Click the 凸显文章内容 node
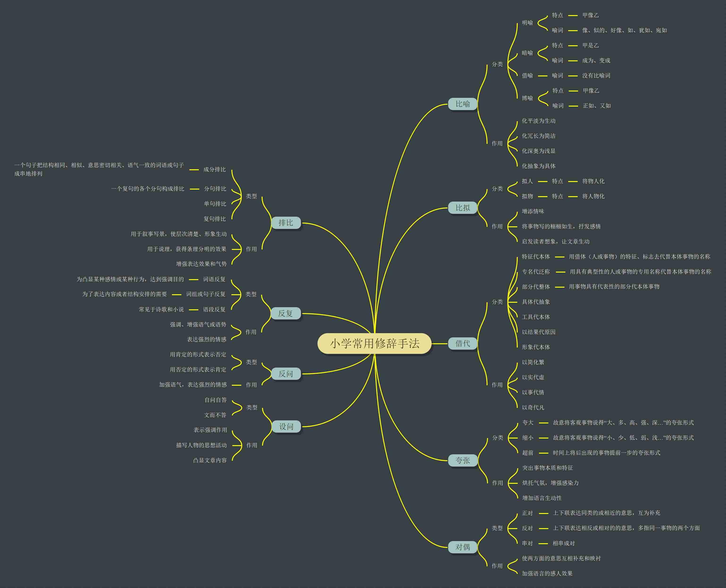The width and height of the screenshot is (726, 588). (x=210, y=460)
